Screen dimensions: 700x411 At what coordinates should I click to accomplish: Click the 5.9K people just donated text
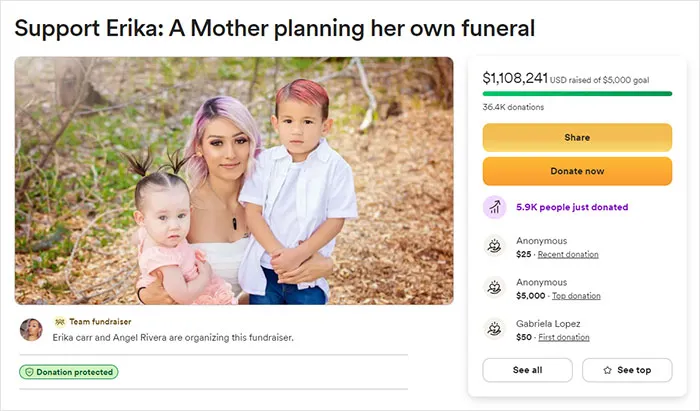tap(572, 207)
